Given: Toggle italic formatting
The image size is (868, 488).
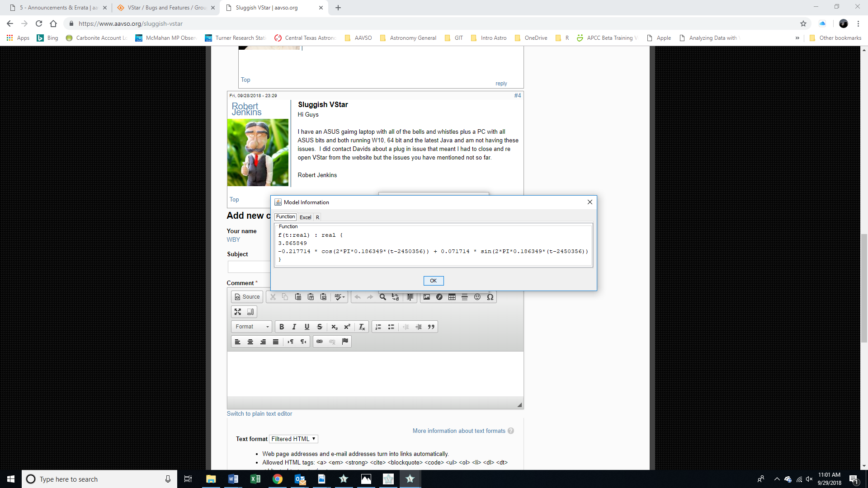Looking at the screenshot, I should tap(294, 327).
